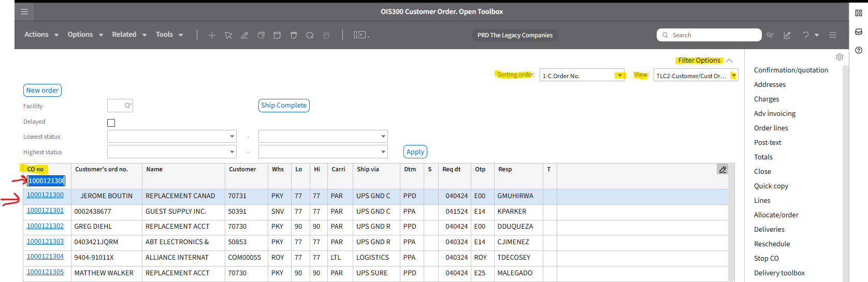This screenshot has height=282, width=868.
Task: Select Post-text in Related list
Action: click(768, 142)
